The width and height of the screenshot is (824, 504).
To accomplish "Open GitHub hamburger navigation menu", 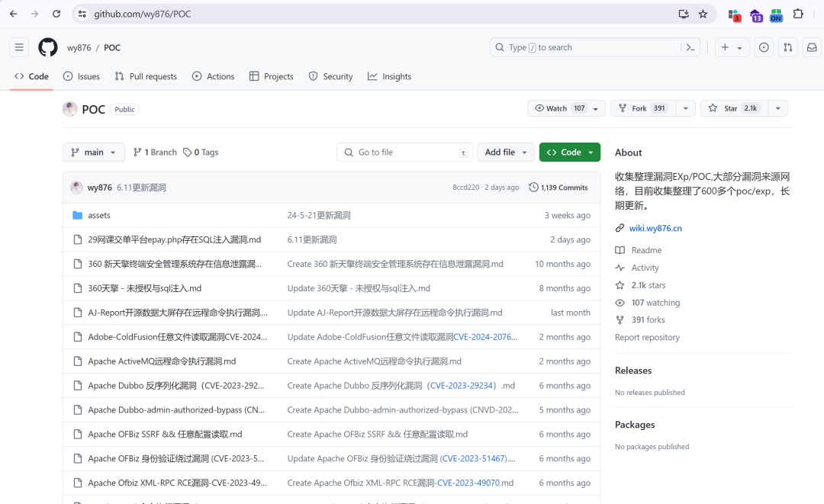I will pos(19,47).
